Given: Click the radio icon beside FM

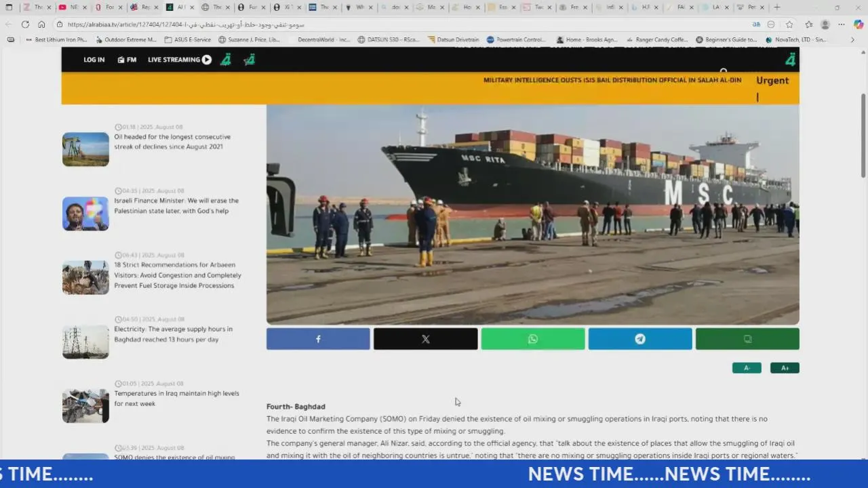Looking at the screenshot, I should [x=121, y=60].
